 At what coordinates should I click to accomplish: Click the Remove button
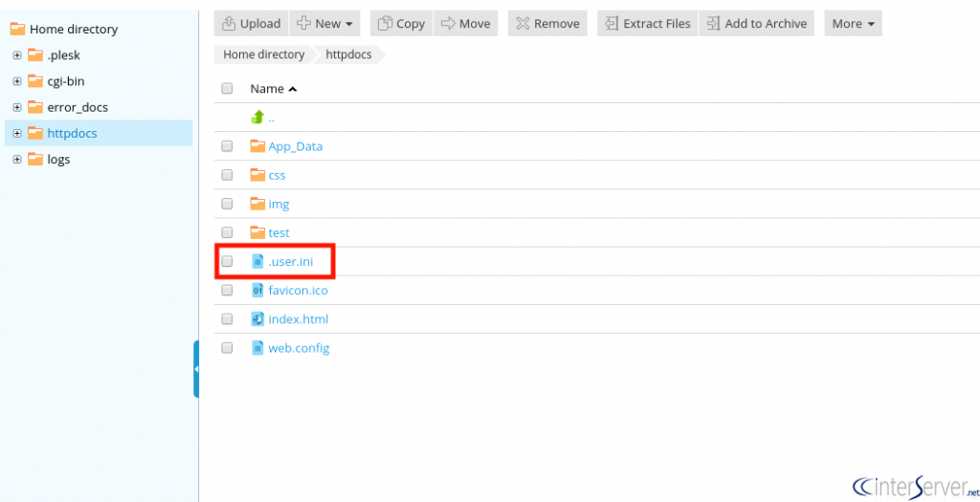[x=547, y=24]
